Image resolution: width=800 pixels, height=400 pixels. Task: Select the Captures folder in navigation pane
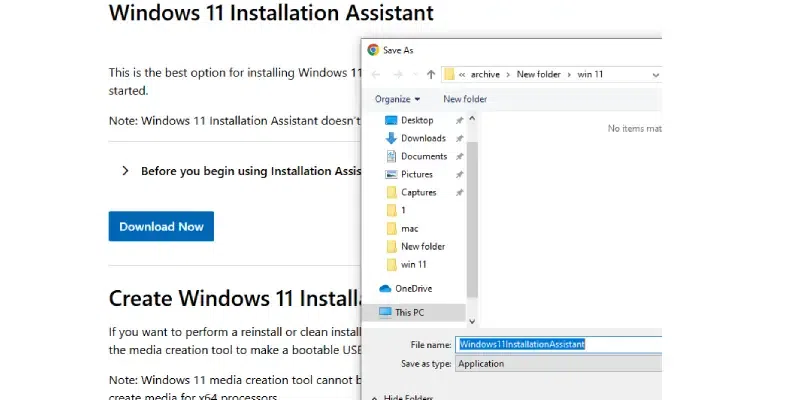pyautogui.click(x=418, y=192)
